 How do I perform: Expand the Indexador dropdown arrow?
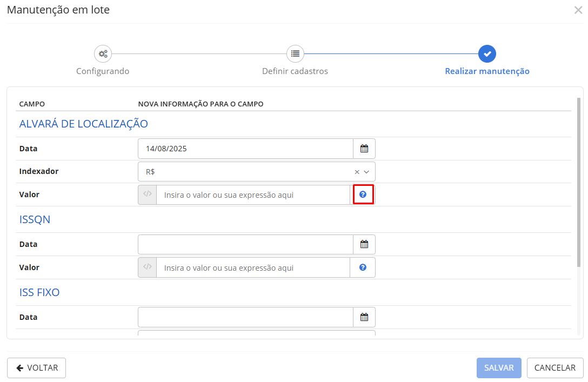[366, 172]
